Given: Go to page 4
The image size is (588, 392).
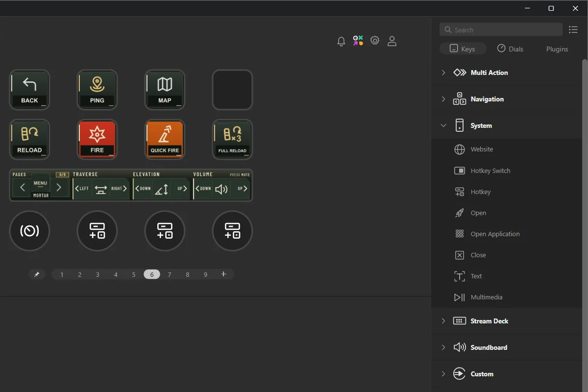Looking at the screenshot, I should pos(116,275).
